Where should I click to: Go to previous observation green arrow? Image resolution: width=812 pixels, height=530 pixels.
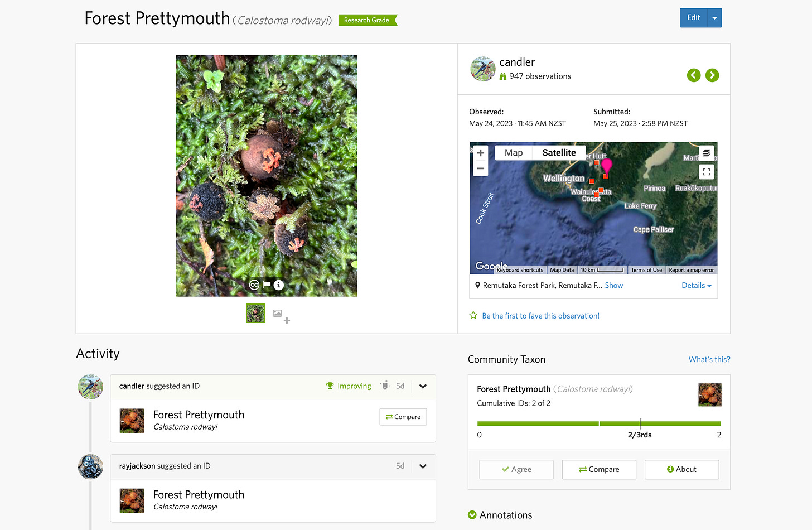(x=694, y=75)
